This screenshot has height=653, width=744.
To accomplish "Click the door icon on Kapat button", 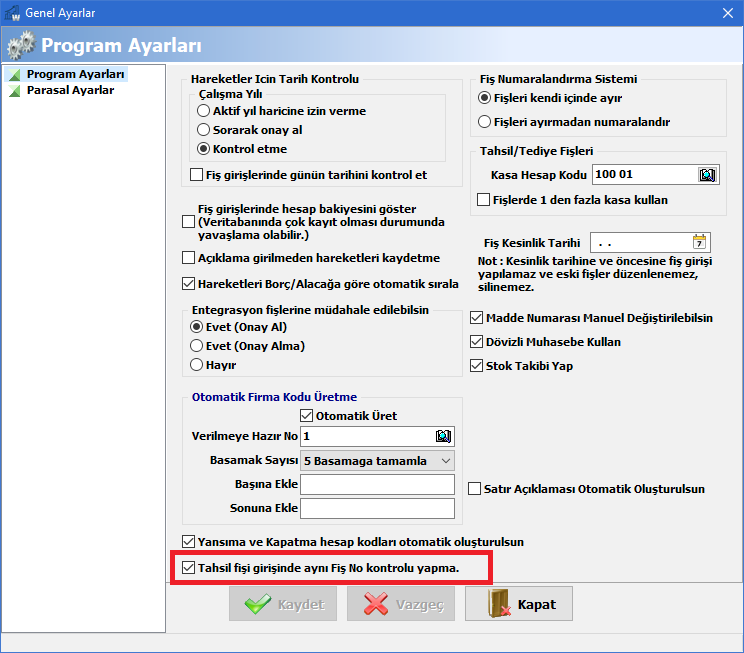I will pos(499,604).
